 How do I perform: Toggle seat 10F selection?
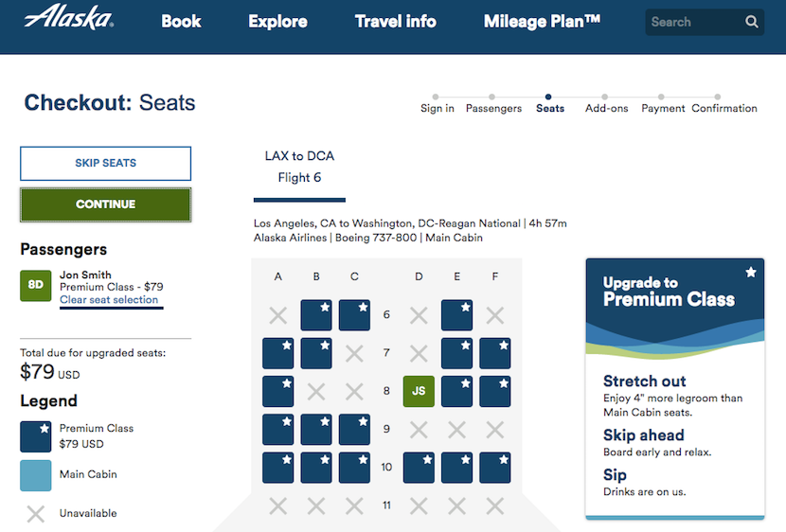(x=495, y=468)
